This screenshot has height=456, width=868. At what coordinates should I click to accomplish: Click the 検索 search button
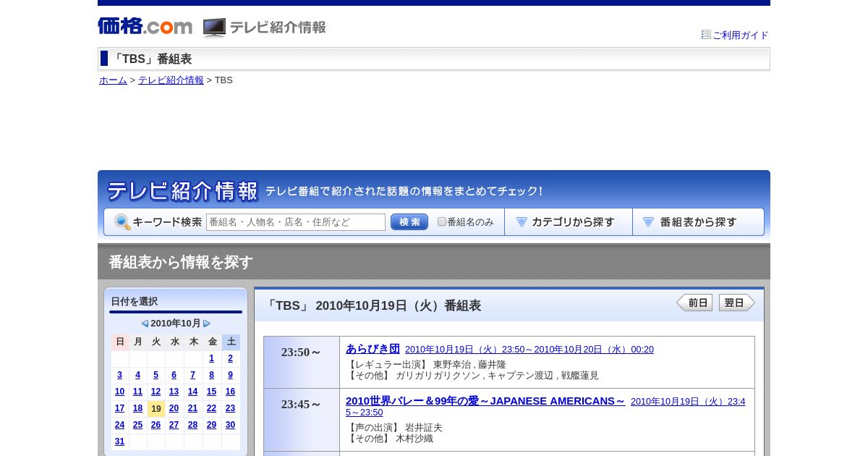click(409, 222)
